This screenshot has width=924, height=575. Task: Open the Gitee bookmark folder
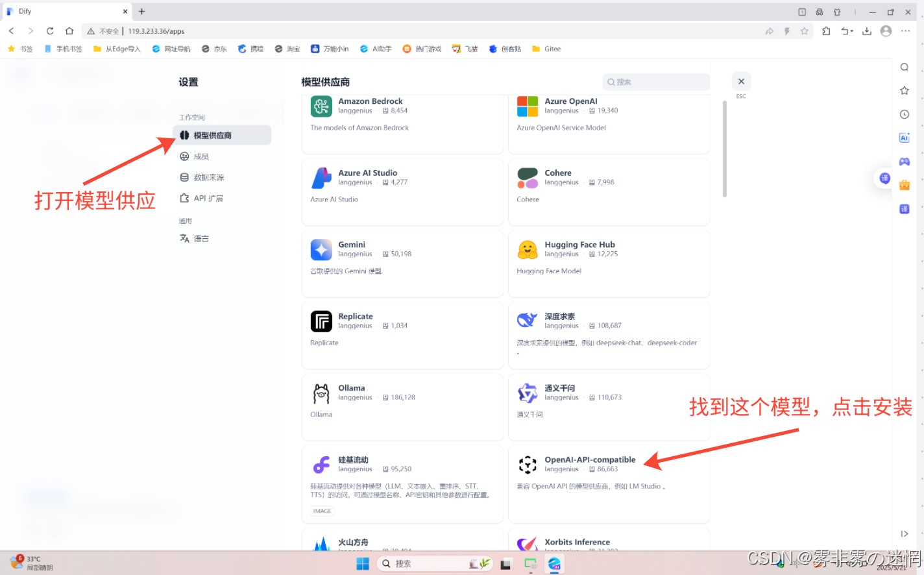[546, 49]
